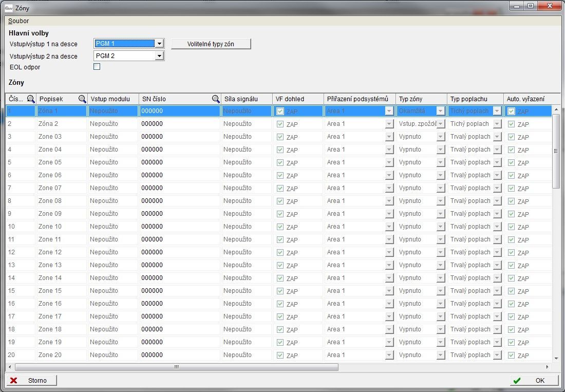565x392 pixels.
Task: Click the horizontal scrollbar right arrow
Action: [547, 367]
